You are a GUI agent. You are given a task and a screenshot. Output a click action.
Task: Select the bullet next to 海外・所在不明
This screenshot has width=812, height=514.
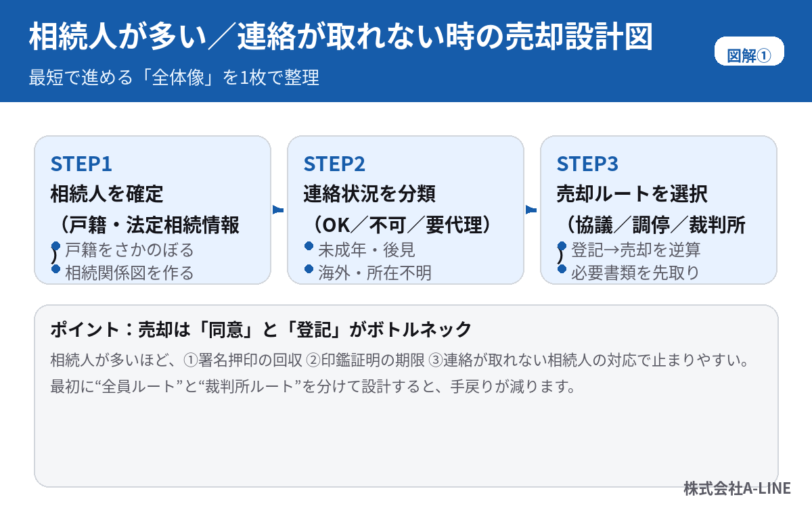(x=309, y=268)
